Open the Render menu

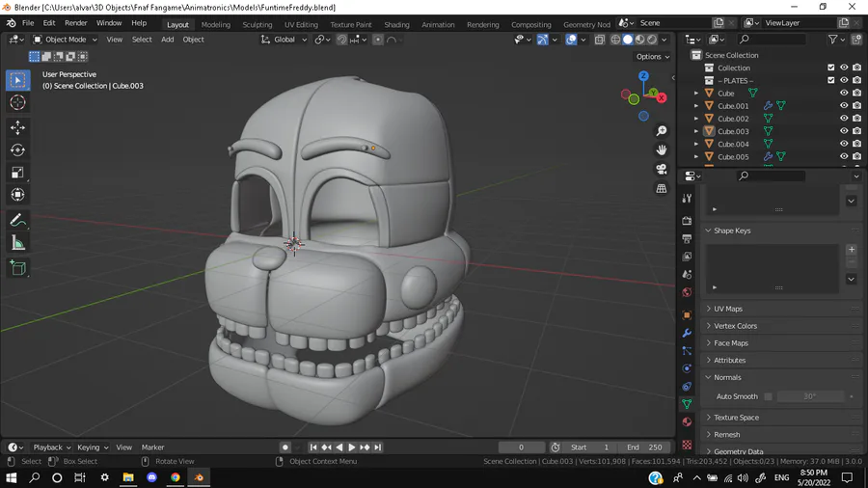(76, 23)
